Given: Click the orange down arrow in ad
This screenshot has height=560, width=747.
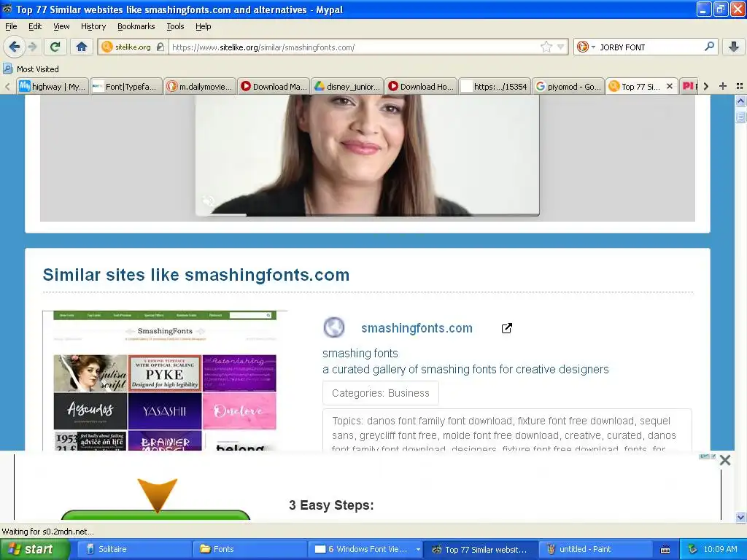Looking at the screenshot, I should tap(158, 495).
